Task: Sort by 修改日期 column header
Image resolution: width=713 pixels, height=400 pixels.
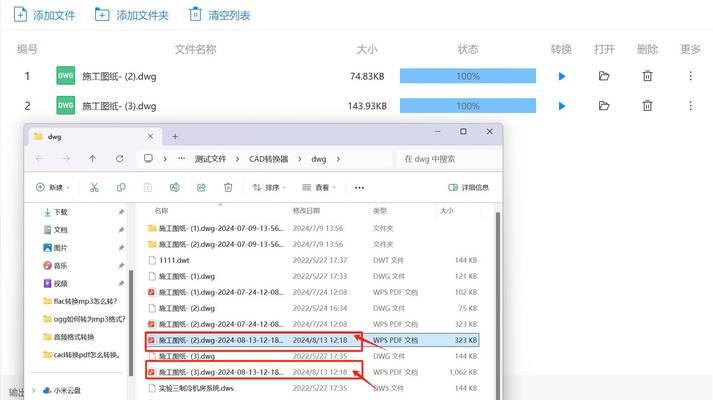Action: click(306, 210)
